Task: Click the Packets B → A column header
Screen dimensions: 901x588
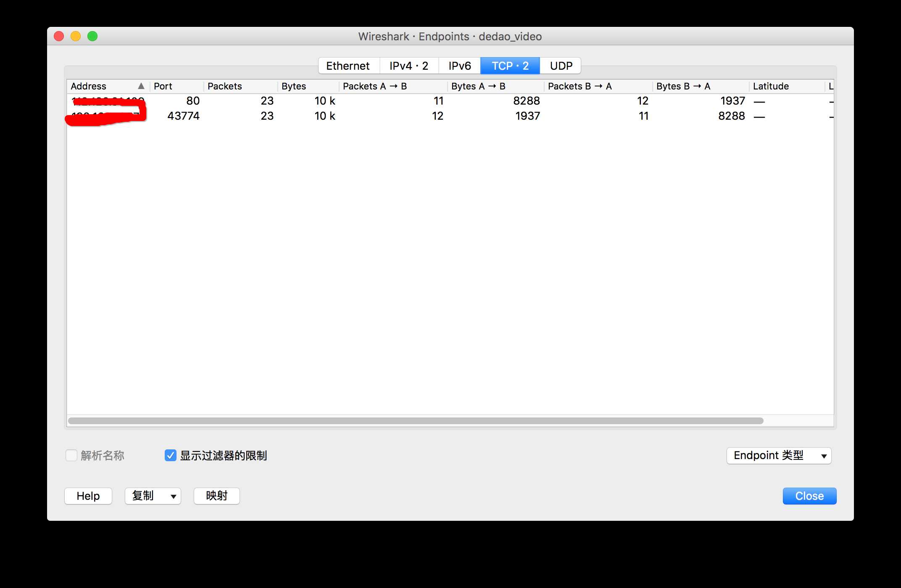Action: tap(580, 87)
